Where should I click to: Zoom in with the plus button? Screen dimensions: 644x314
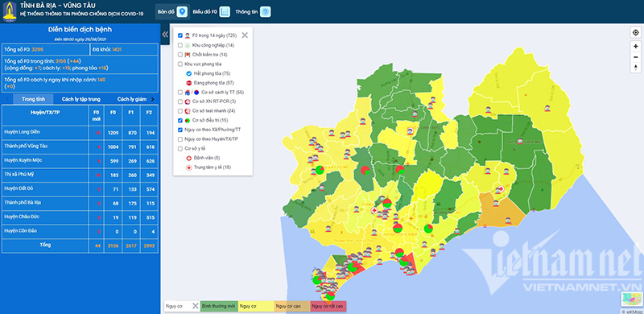point(635,47)
